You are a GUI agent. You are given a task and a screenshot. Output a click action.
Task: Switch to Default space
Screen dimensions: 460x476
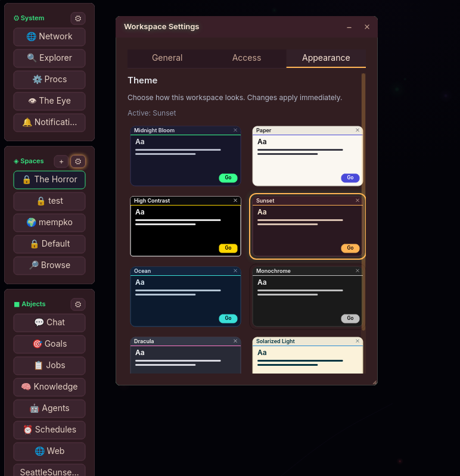pos(49,244)
